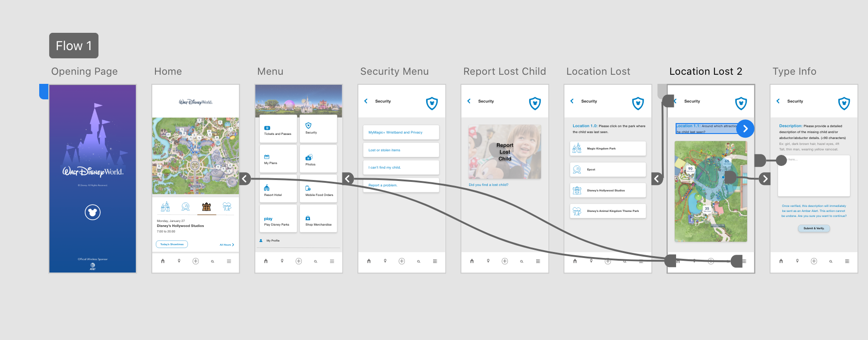Screen dimensions: 868x340
Task: Open Photos card in Menu artboard
Action: (318, 159)
